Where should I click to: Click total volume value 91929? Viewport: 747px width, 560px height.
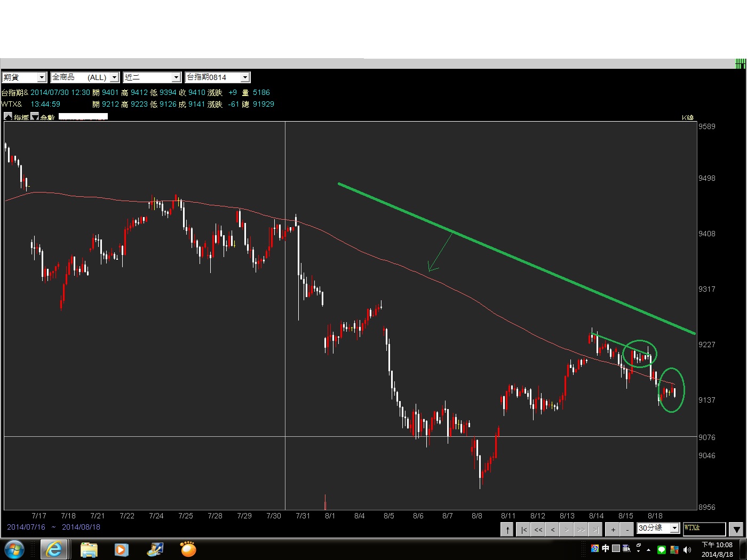264,104
